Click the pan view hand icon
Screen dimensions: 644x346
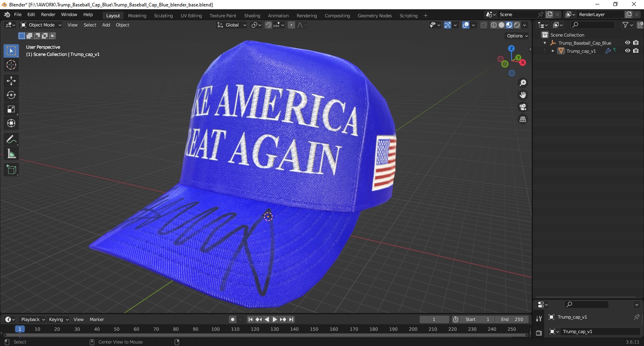coord(523,95)
